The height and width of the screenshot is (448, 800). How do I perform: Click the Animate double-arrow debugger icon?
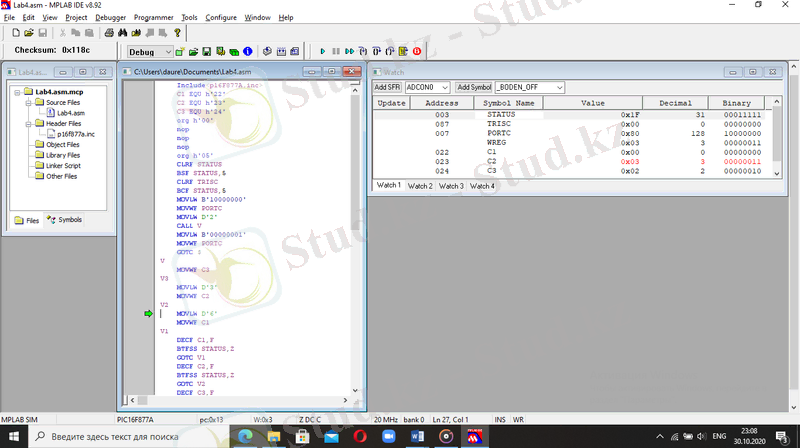tap(349, 51)
